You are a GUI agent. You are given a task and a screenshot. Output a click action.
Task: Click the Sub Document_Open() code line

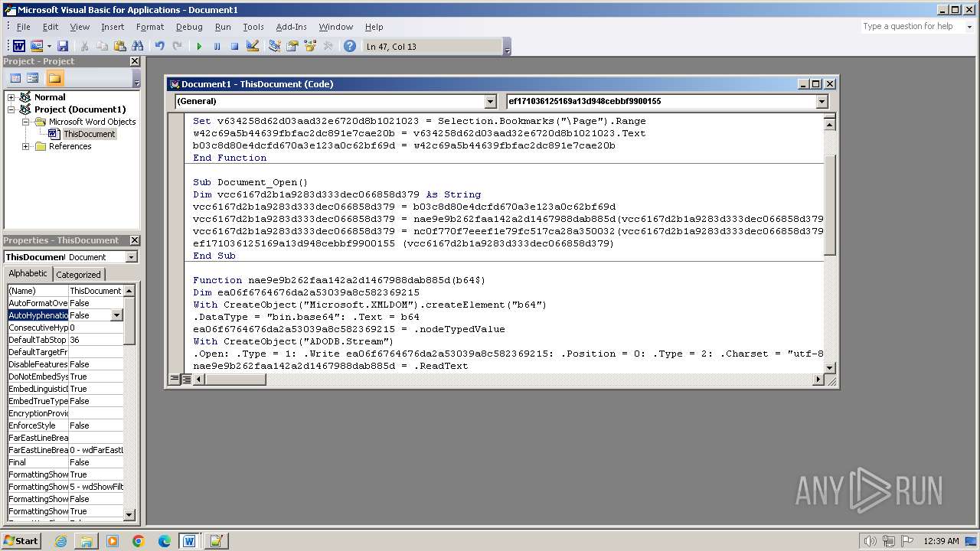coord(250,182)
